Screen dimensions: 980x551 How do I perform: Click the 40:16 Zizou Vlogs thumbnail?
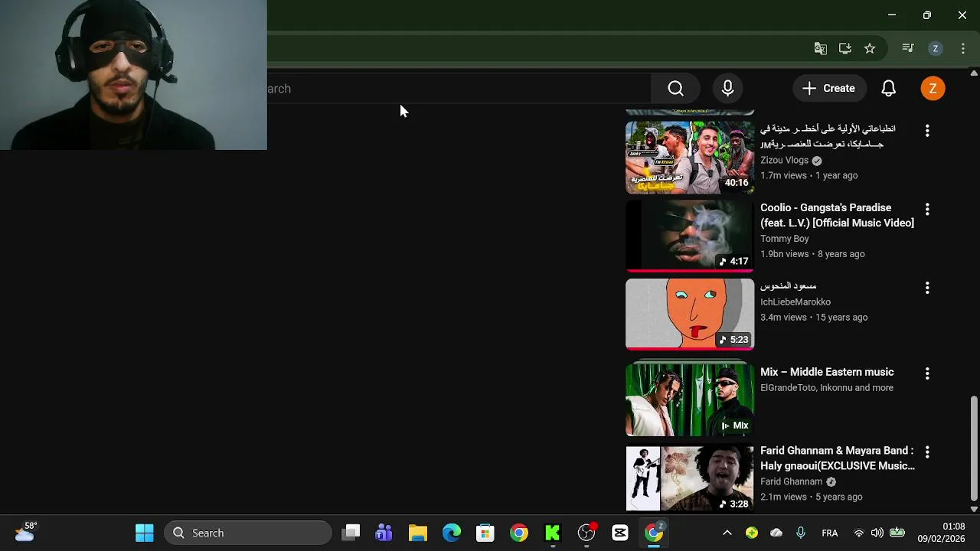click(690, 158)
